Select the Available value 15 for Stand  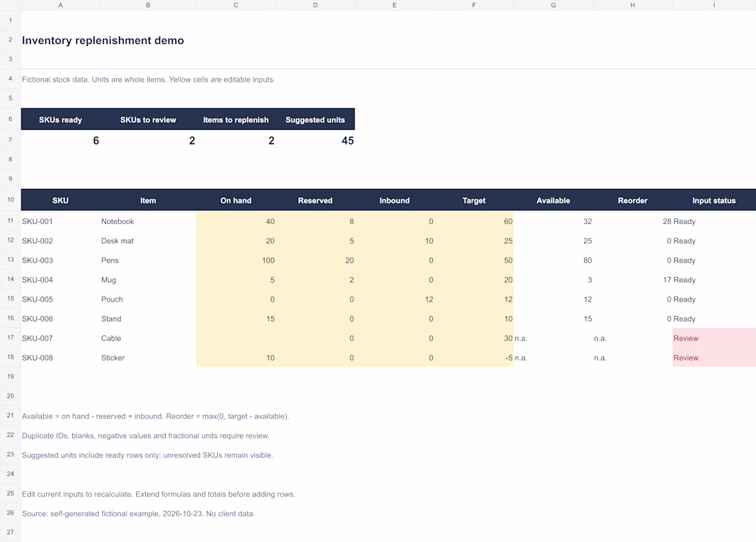coord(553,319)
